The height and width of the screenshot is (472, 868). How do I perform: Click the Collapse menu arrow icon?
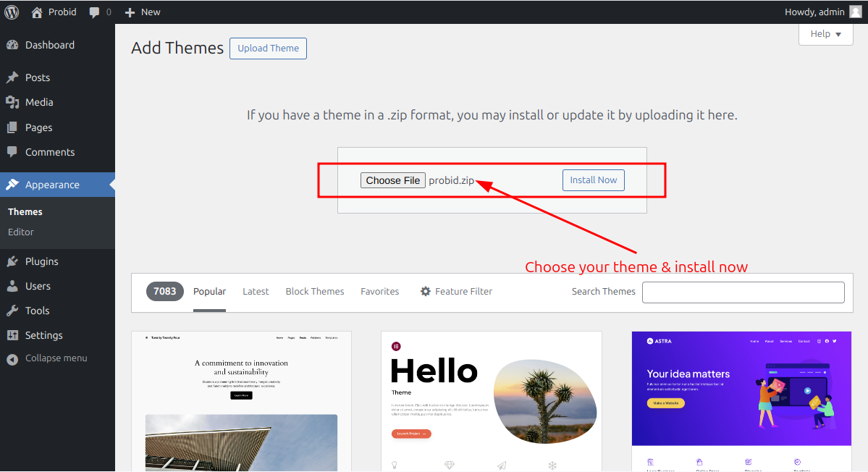[x=12, y=359]
